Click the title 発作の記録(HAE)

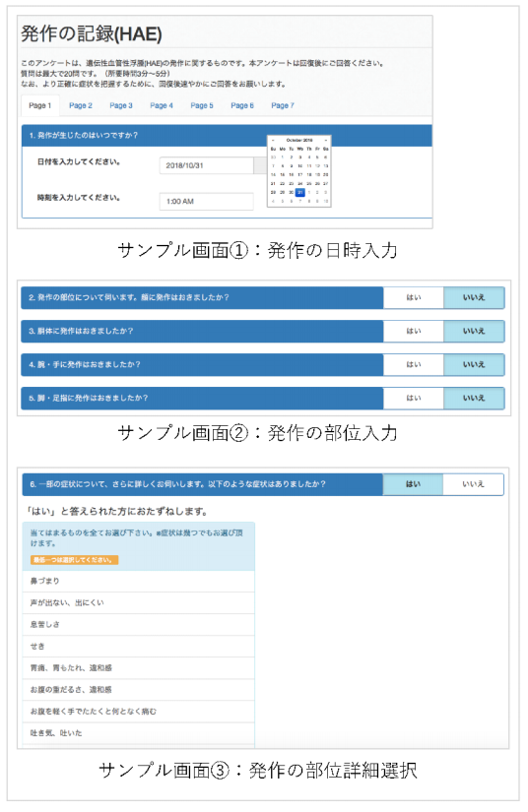92,33
